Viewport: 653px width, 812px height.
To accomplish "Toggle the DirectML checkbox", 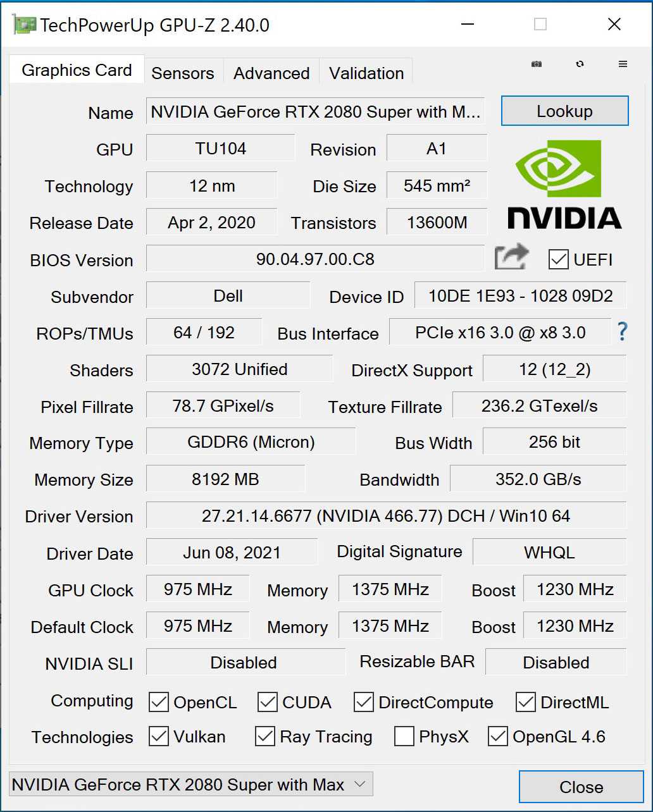I will [x=526, y=702].
